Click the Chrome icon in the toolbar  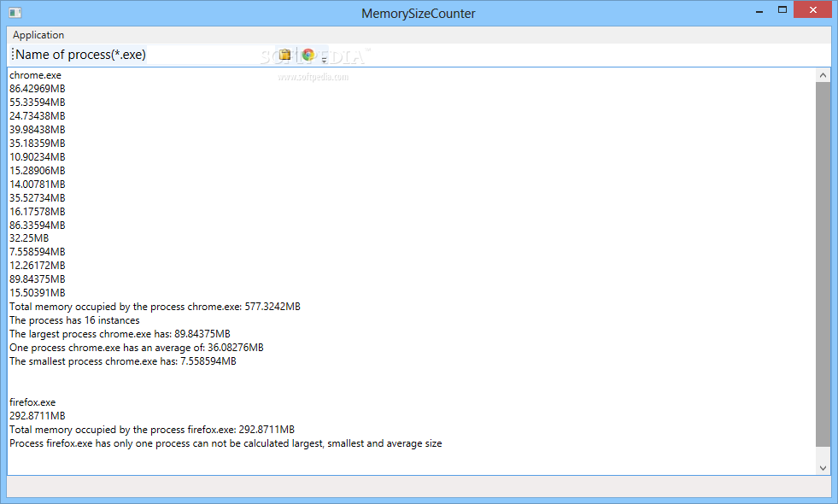[308, 55]
